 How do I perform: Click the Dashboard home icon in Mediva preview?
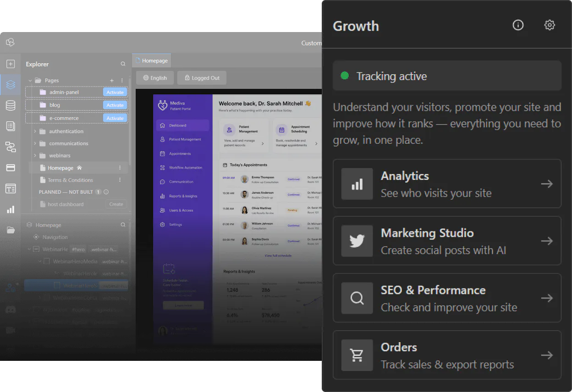pyautogui.click(x=162, y=125)
